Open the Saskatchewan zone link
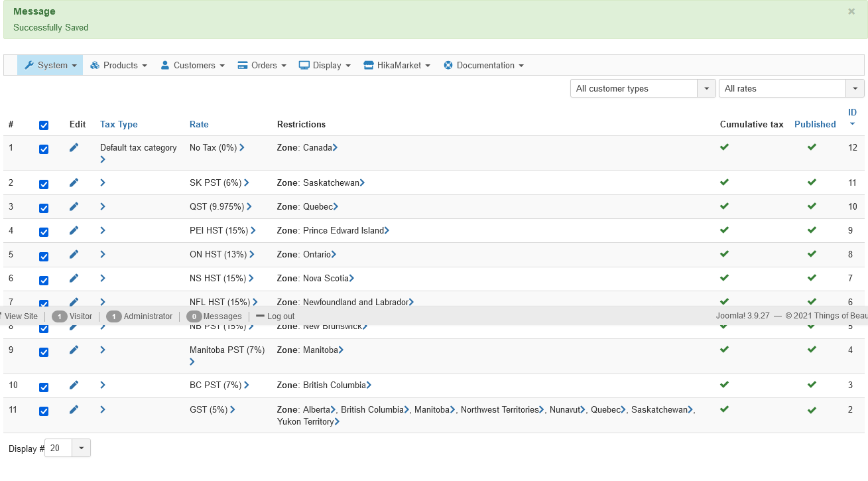 pos(331,182)
